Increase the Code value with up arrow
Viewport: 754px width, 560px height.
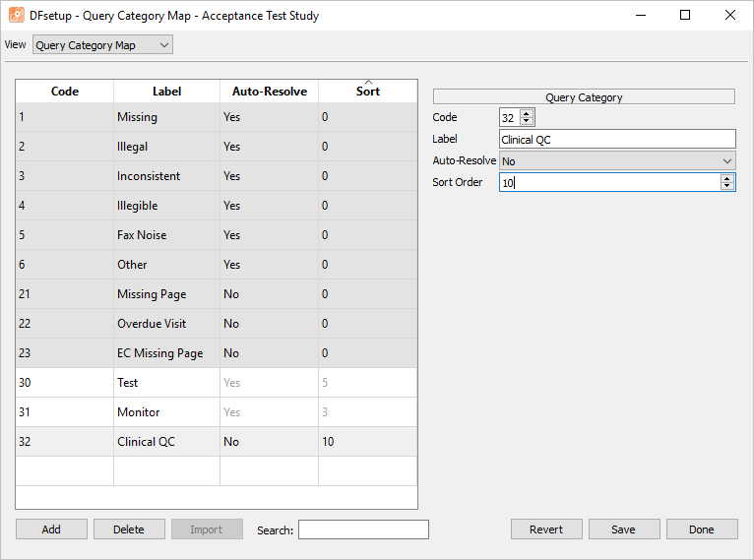point(526,114)
